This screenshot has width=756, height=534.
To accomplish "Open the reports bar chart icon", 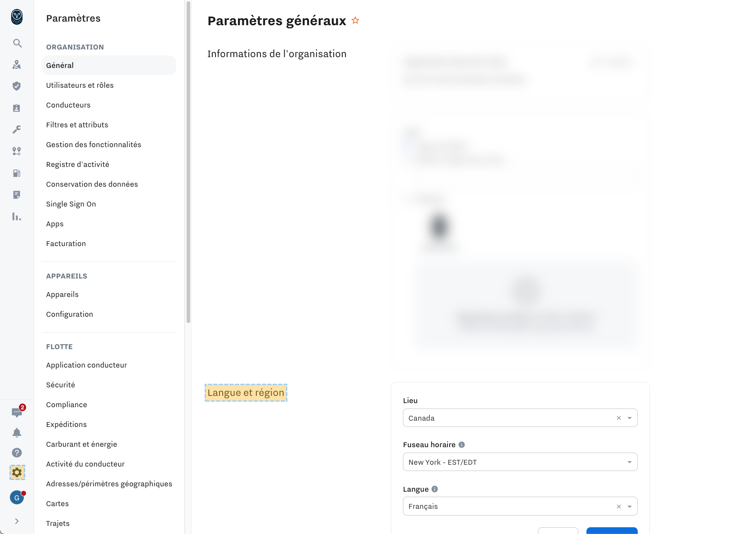I will (17, 216).
